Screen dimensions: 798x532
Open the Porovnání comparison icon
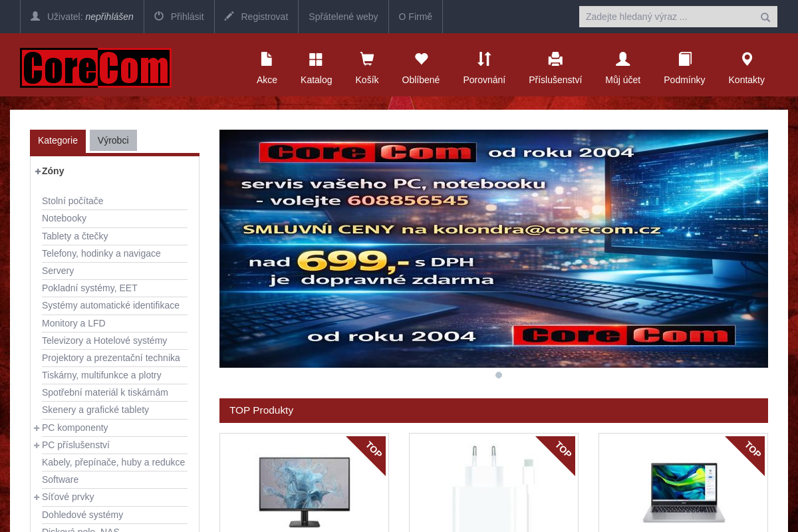(x=484, y=59)
